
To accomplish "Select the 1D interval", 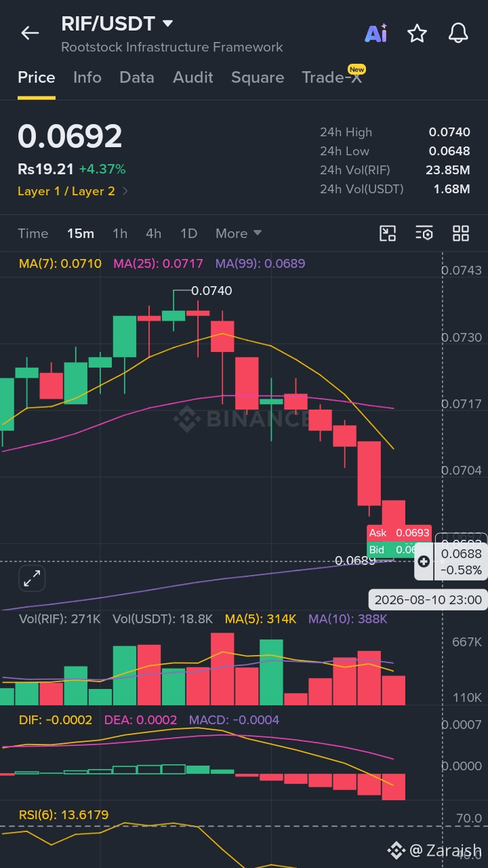I will [188, 233].
